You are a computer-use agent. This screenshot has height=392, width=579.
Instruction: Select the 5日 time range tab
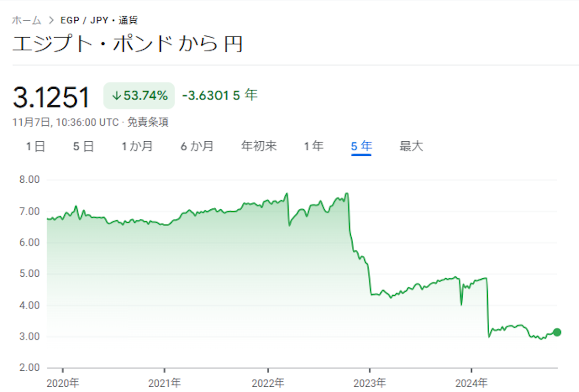[83, 146]
